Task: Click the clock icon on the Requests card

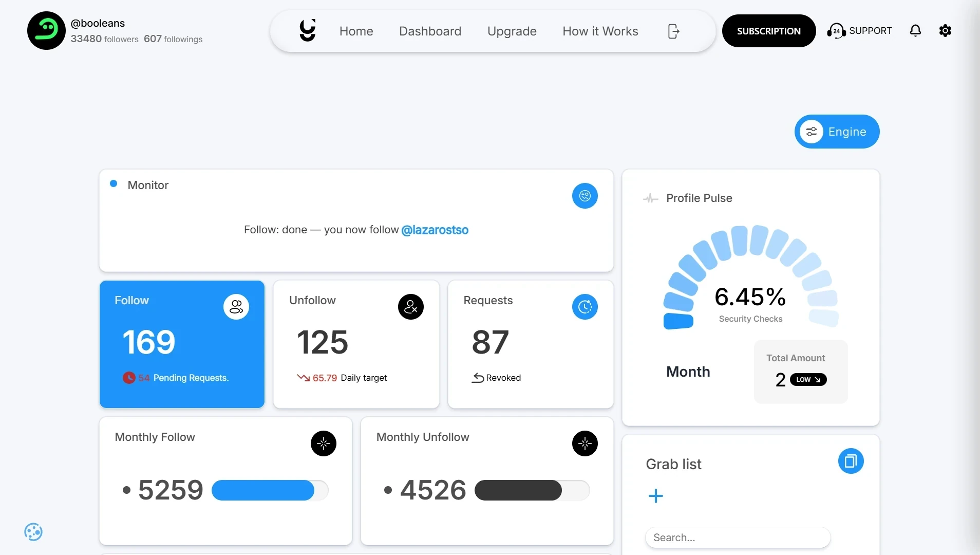Action: click(x=586, y=306)
